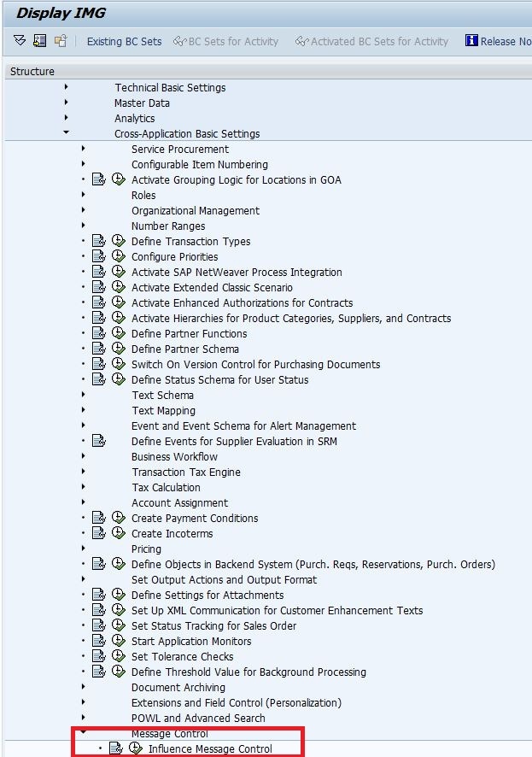This screenshot has height=757, width=532.
Task: Open Existing BC Sets
Action: [x=124, y=42]
